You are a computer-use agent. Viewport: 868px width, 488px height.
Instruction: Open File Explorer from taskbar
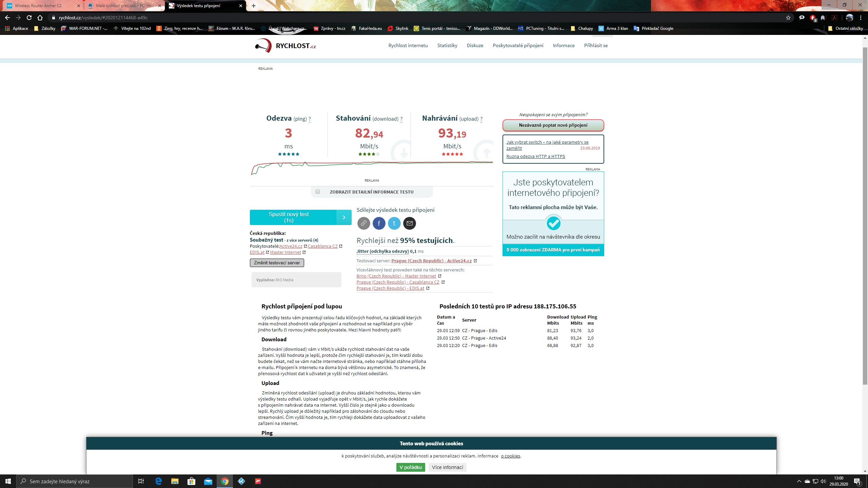coord(175,481)
